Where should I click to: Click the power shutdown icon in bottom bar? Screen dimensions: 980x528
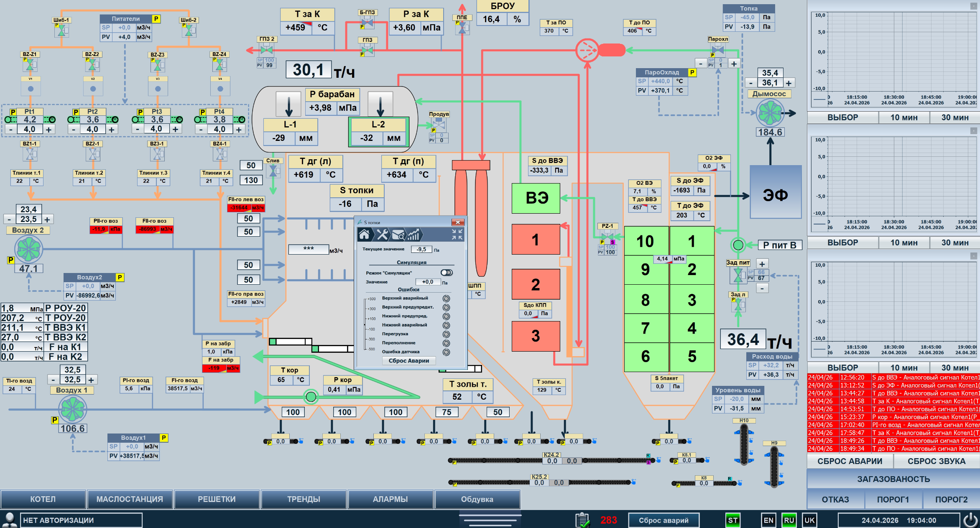970,520
